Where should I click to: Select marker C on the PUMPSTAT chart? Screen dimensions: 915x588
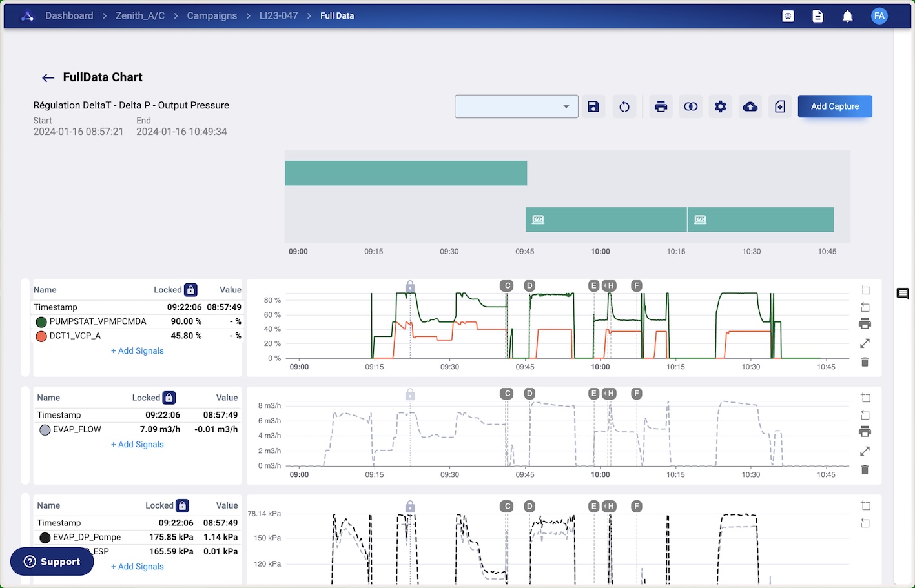(507, 285)
